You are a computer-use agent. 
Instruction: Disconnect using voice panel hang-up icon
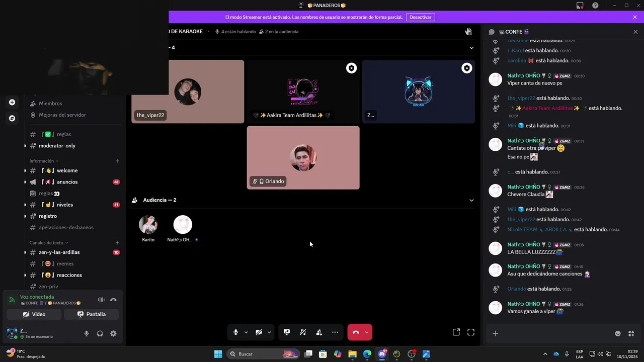click(113, 300)
